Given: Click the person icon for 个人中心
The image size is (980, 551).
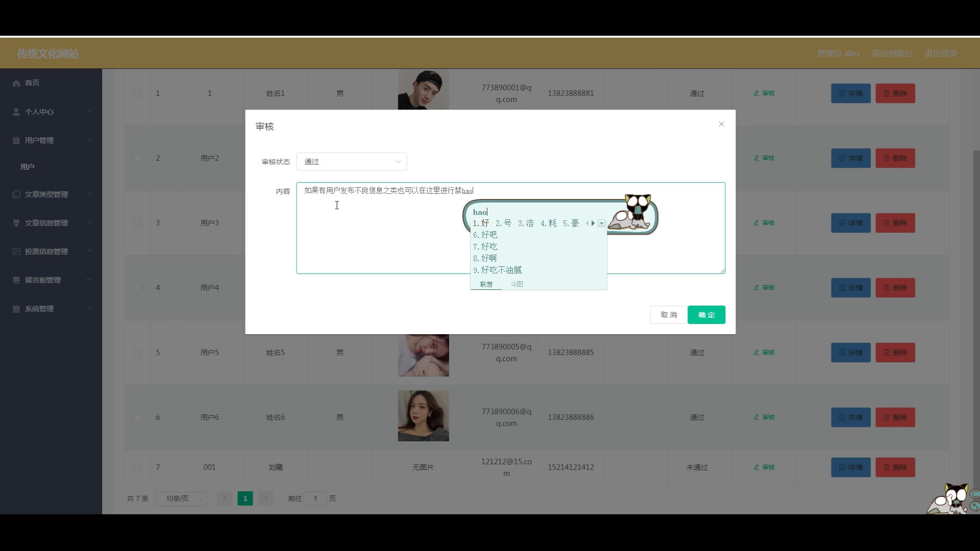Looking at the screenshot, I should (16, 112).
